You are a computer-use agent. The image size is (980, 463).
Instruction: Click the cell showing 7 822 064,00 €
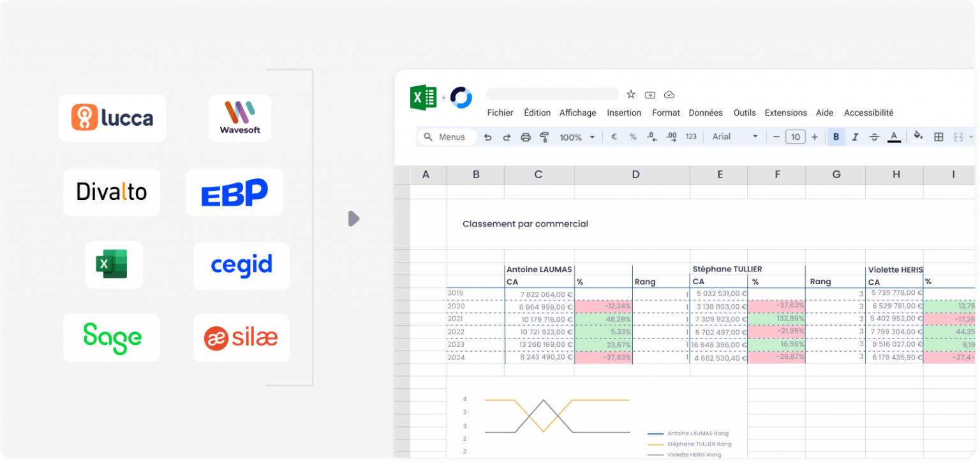(x=540, y=294)
